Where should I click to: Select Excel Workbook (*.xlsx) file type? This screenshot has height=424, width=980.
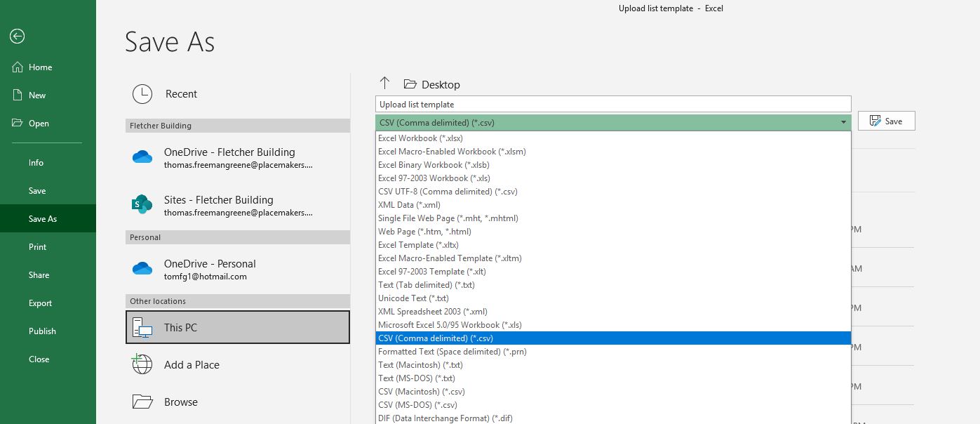[421, 138]
